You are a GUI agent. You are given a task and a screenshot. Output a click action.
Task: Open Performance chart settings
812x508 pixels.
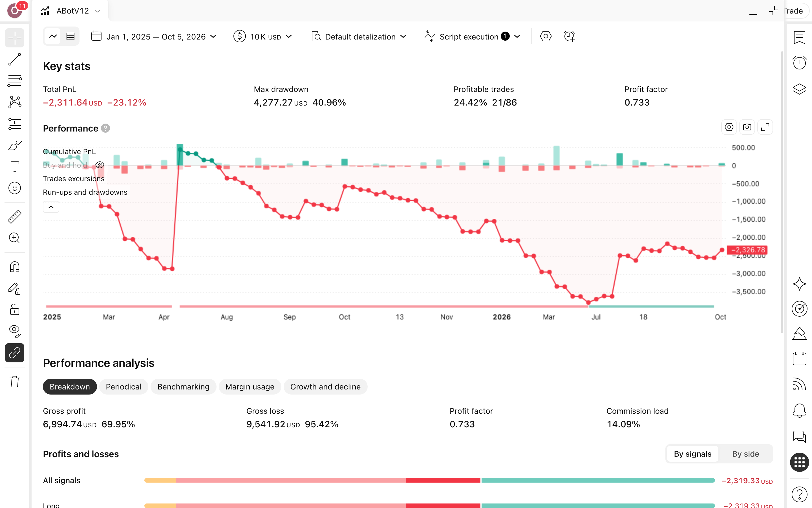(x=729, y=127)
